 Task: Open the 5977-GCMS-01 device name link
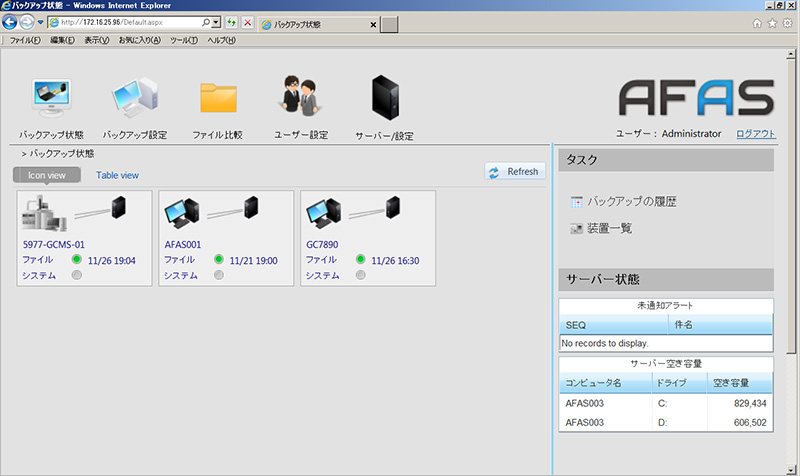click(54, 244)
